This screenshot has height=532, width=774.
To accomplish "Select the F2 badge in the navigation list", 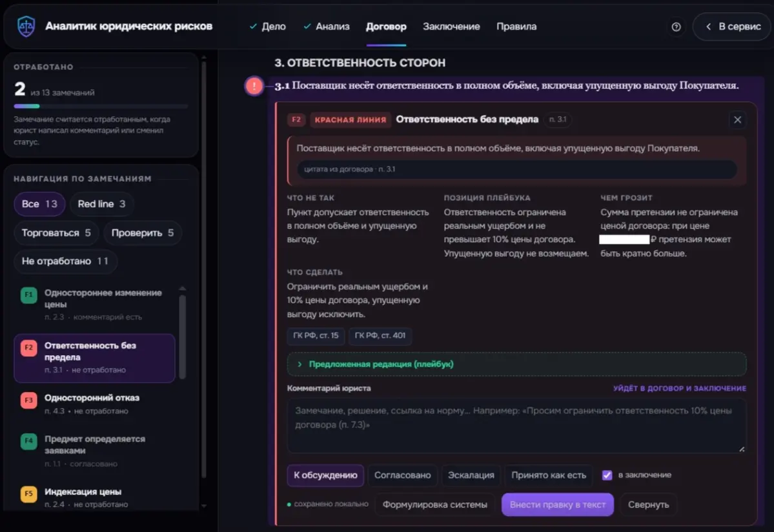I will pos(28,348).
